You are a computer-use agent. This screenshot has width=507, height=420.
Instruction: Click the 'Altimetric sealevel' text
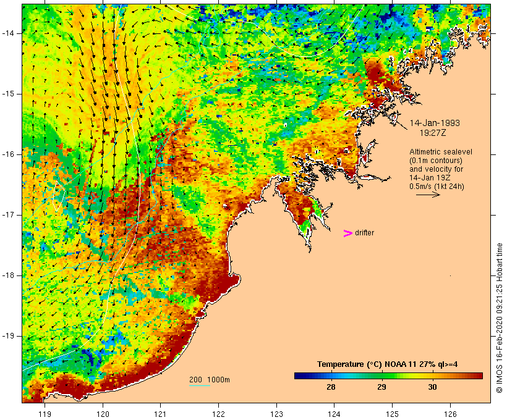[x=441, y=152]
